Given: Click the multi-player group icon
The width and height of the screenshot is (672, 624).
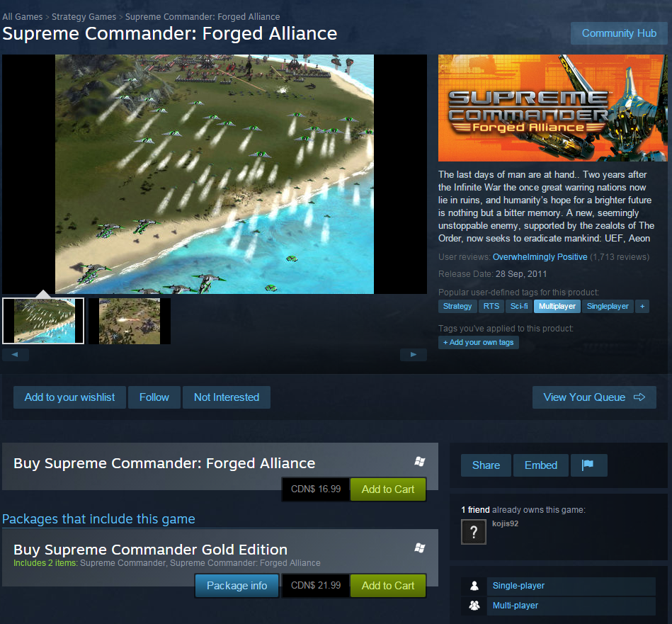Looking at the screenshot, I should coord(474,605).
